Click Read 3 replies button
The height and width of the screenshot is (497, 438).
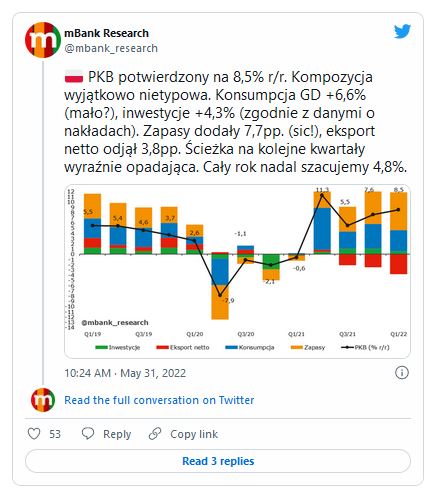pos(218,461)
